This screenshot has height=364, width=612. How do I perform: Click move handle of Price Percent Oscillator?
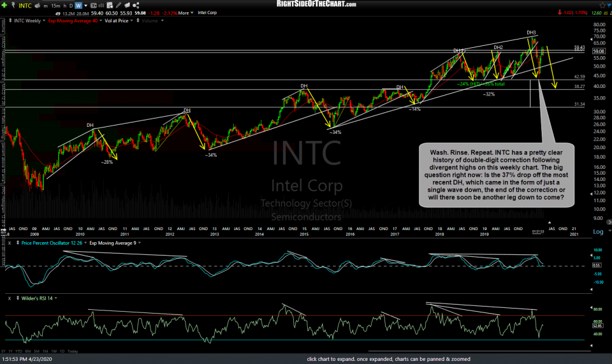pyautogui.click(x=18, y=243)
